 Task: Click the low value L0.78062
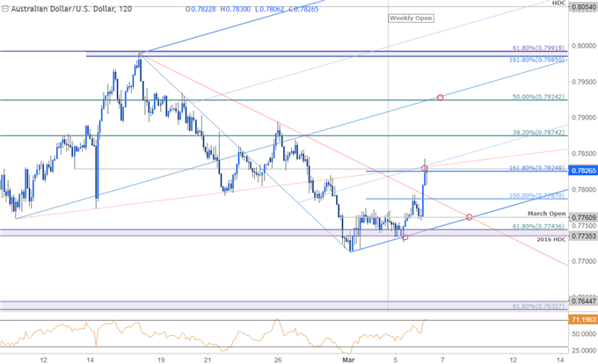268,9
